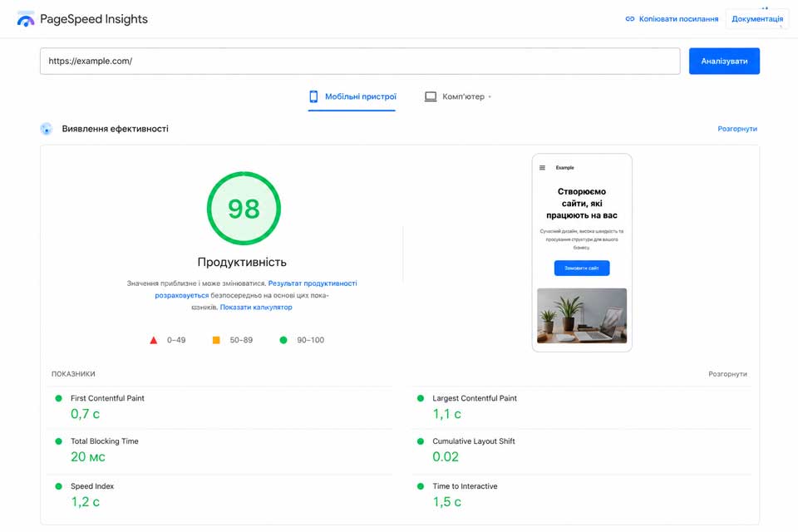
Task: Click Speed Index value 1,2 с
Action: [x=85, y=501]
